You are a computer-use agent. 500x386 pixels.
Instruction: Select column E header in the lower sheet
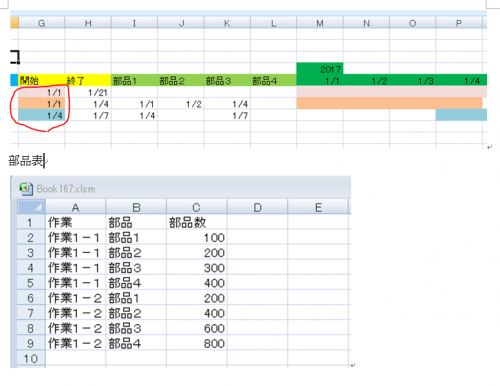318,207
